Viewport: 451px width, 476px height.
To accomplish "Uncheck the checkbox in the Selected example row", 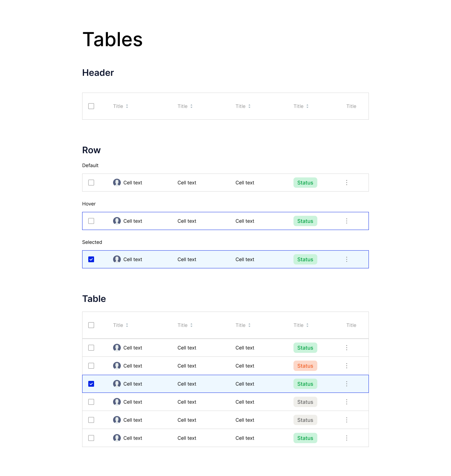I will point(91,259).
